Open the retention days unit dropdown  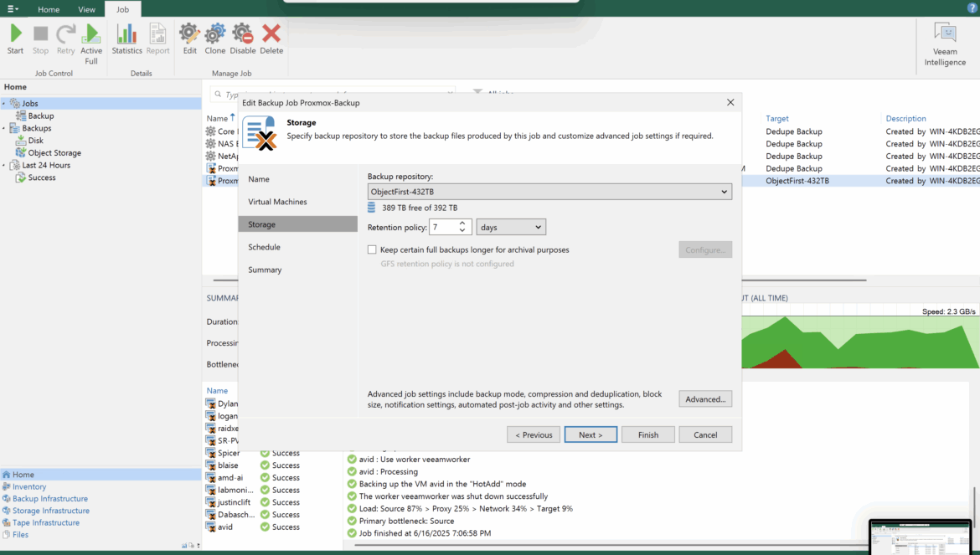tap(511, 227)
